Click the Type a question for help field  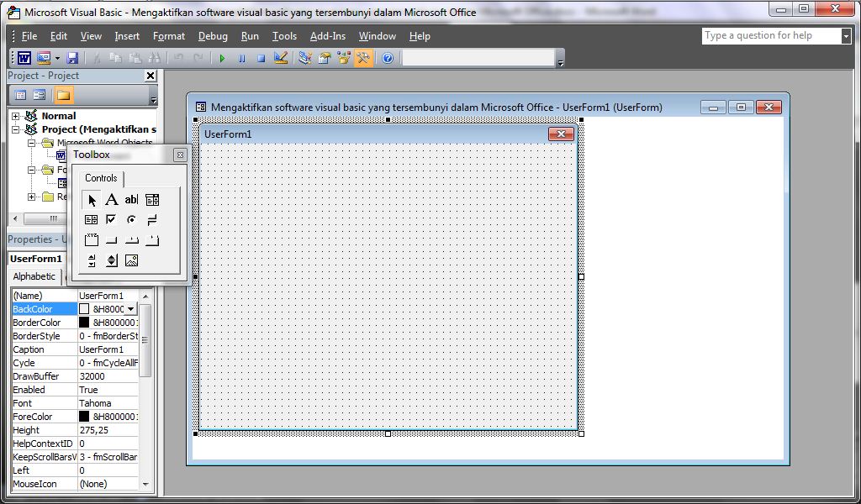771,35
